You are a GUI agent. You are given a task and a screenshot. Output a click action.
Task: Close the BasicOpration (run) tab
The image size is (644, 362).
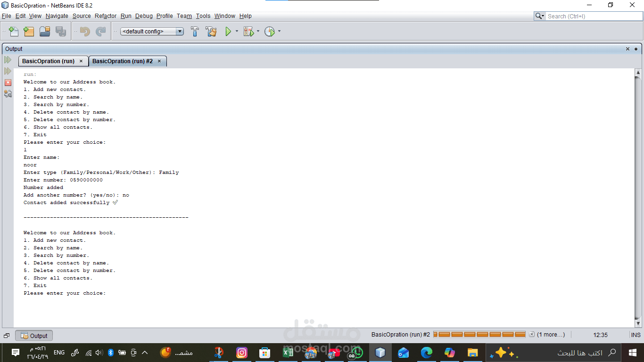[81, 61]
